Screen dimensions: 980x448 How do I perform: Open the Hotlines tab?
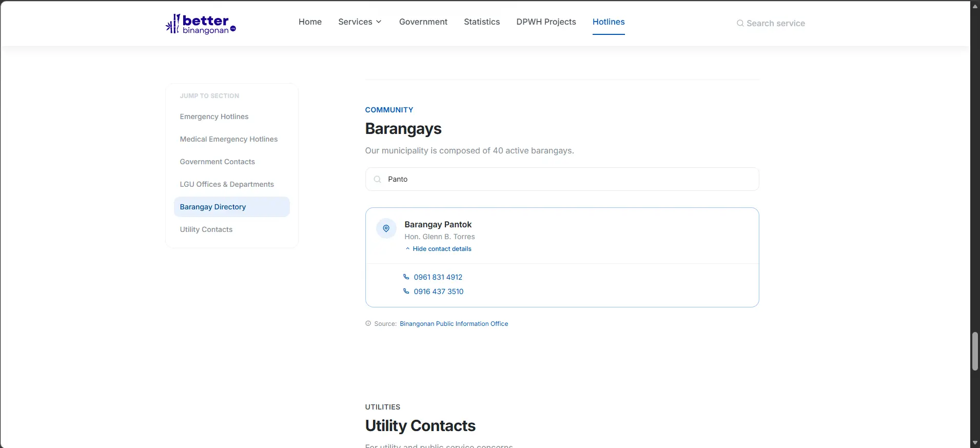point(609,22)
